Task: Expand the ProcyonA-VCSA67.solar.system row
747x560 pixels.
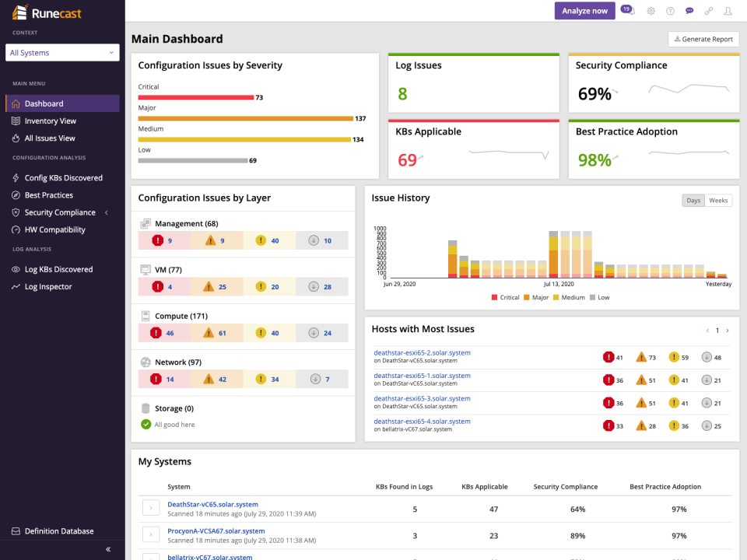Action: 150,535
